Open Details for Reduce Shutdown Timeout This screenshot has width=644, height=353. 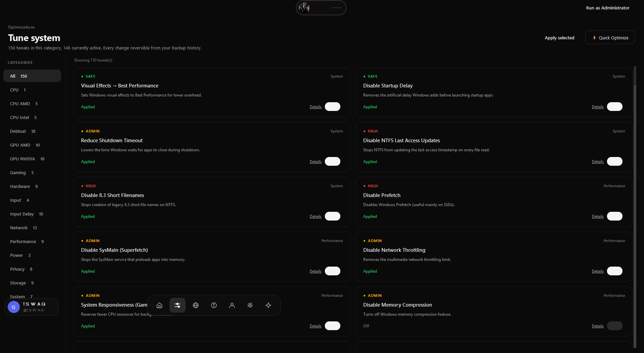click(x=315, y=162)
